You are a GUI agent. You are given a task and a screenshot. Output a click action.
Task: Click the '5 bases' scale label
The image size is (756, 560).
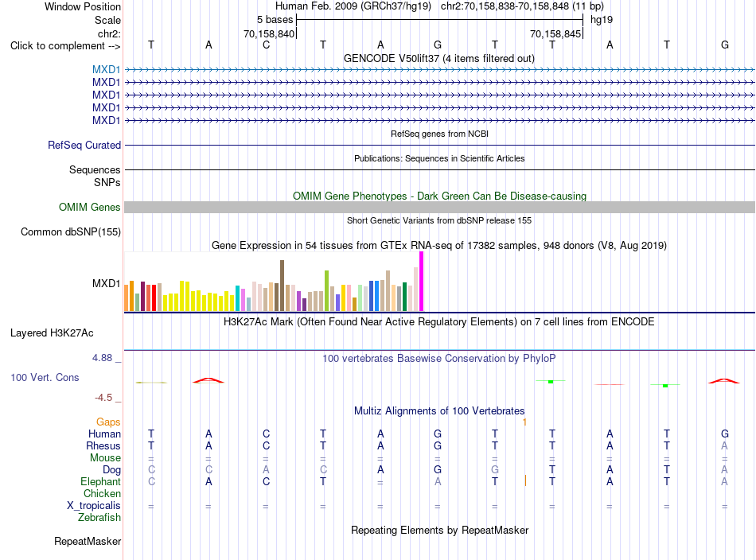pyautogui.click(x=275, y=20)
